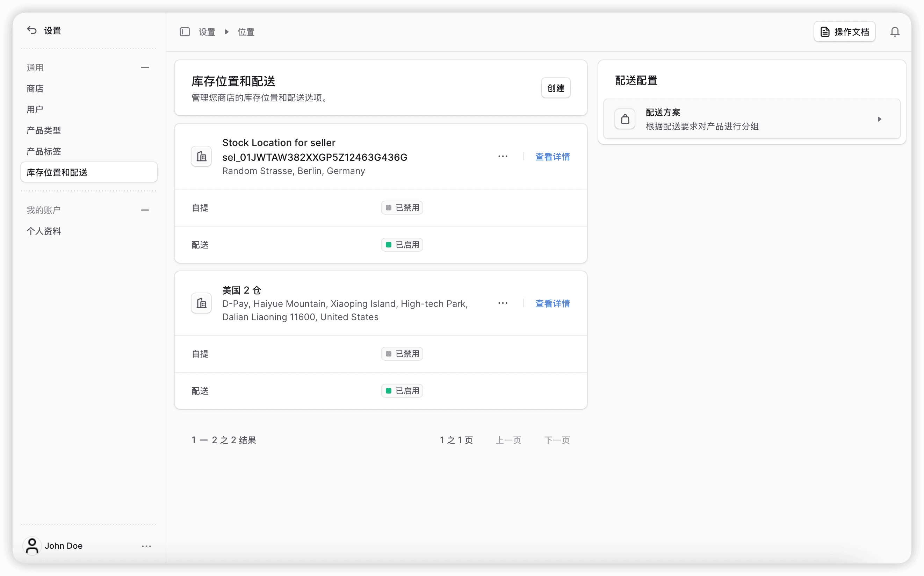Click the building icon for 美国 2 仓
The height and width of the screenshot is (576, 924).
point(201,303)
